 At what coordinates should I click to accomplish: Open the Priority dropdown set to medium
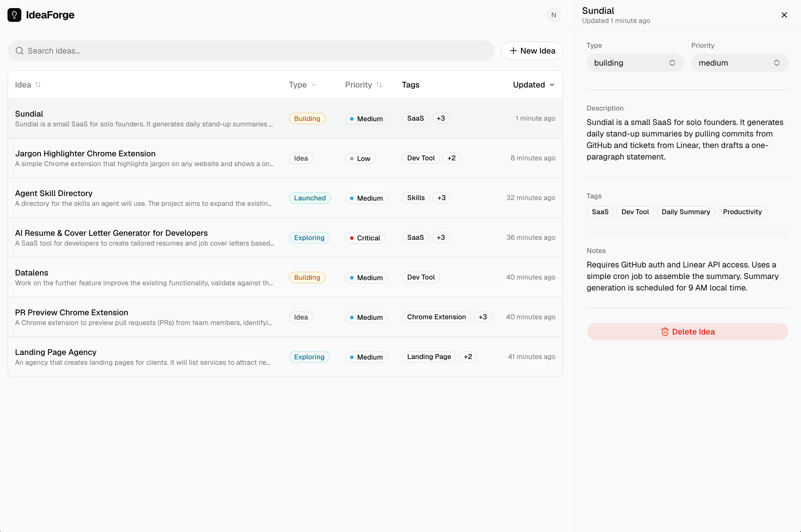[x=740, y=63]
